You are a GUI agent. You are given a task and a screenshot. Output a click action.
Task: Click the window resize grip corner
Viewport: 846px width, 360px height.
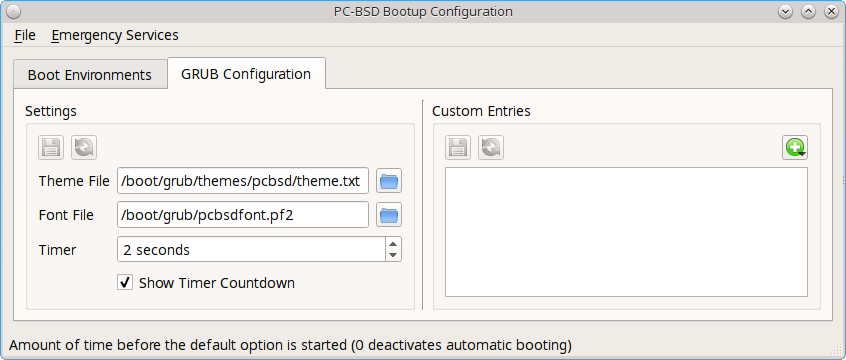pos(837,351)
